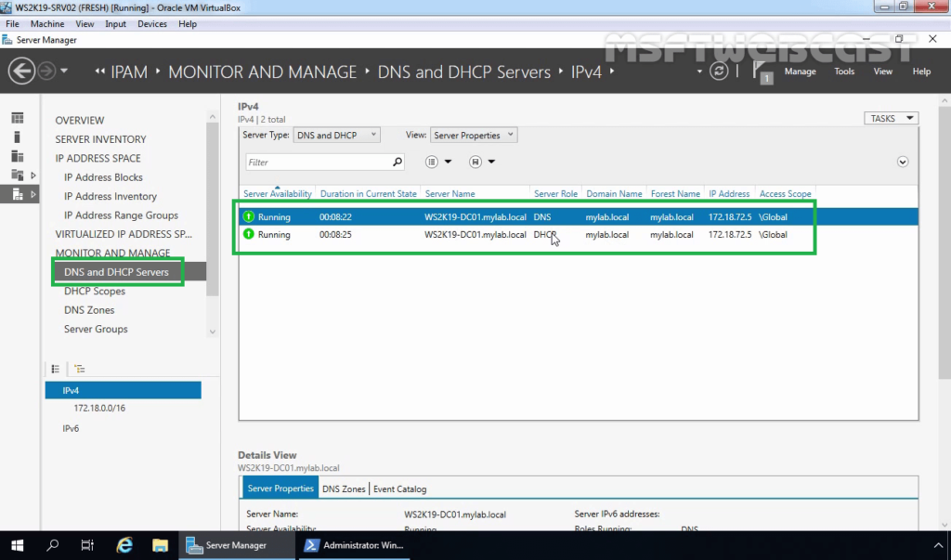
Task: Open Task View on the taskbar
Action: [87, 545]
